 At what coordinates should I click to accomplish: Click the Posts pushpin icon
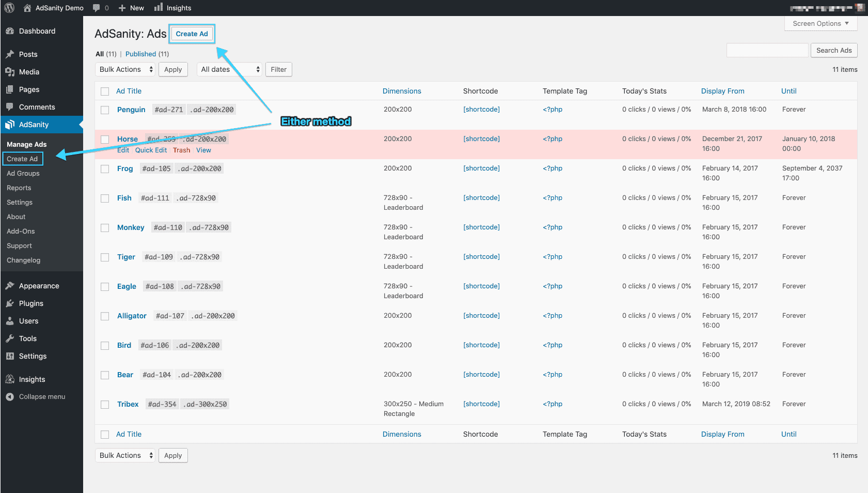[10, 54]
